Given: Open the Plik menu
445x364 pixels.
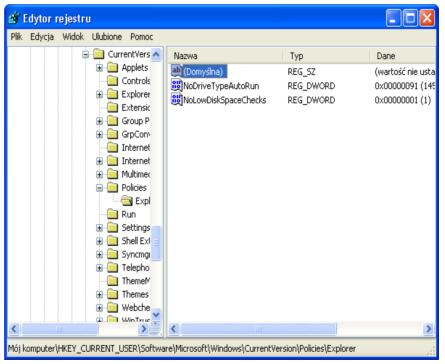Looking at the screenshot, I should pos(16,36).
